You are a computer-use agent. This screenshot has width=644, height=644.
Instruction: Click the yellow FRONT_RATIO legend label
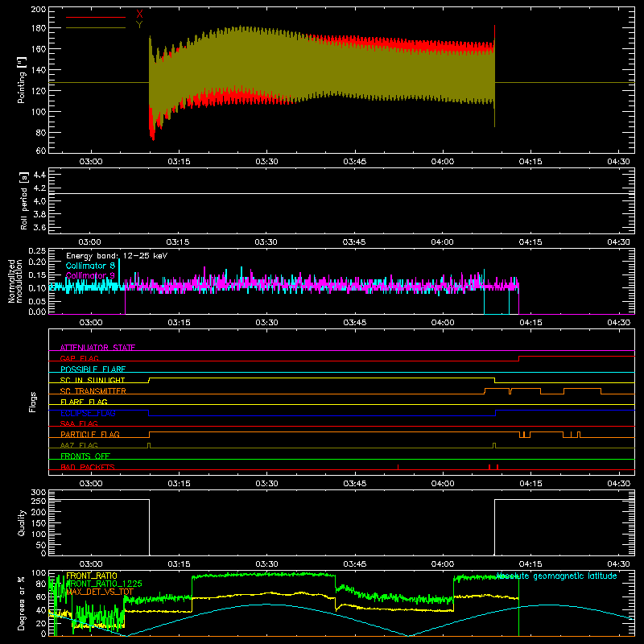point(92,576)
